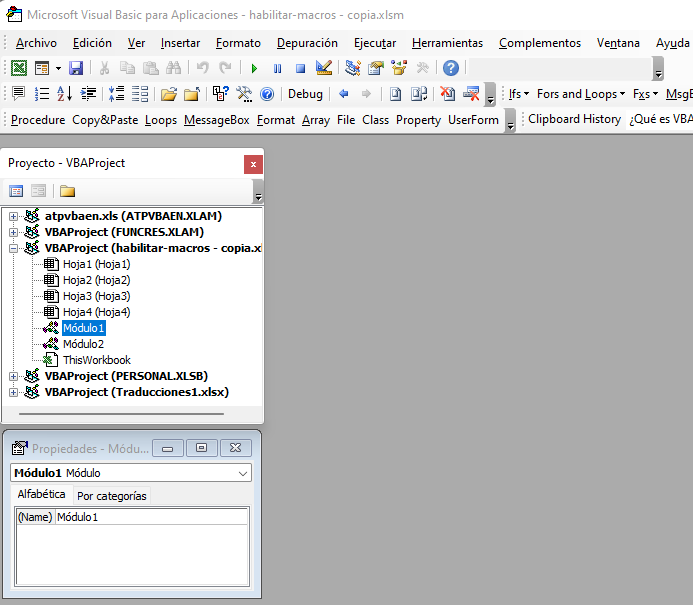Select Hoja1 (Hoja1) in the project tree
Screen dimensions: 693x605
(96, 264)
